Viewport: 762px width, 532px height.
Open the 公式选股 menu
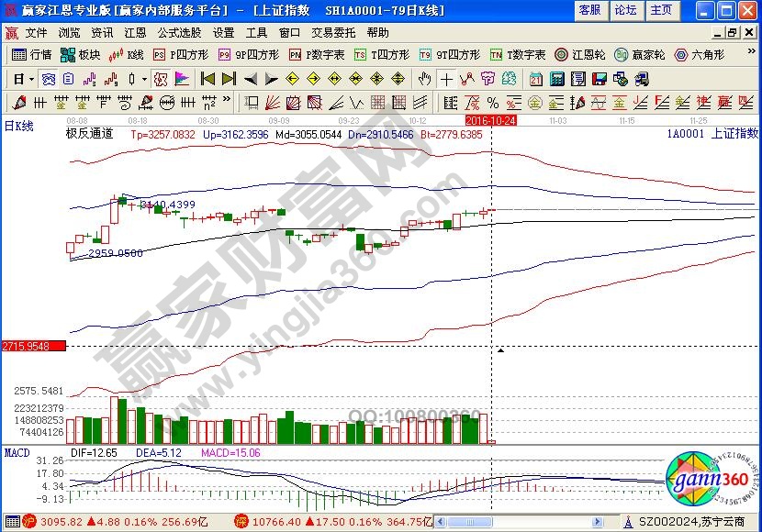coord(179,32)
